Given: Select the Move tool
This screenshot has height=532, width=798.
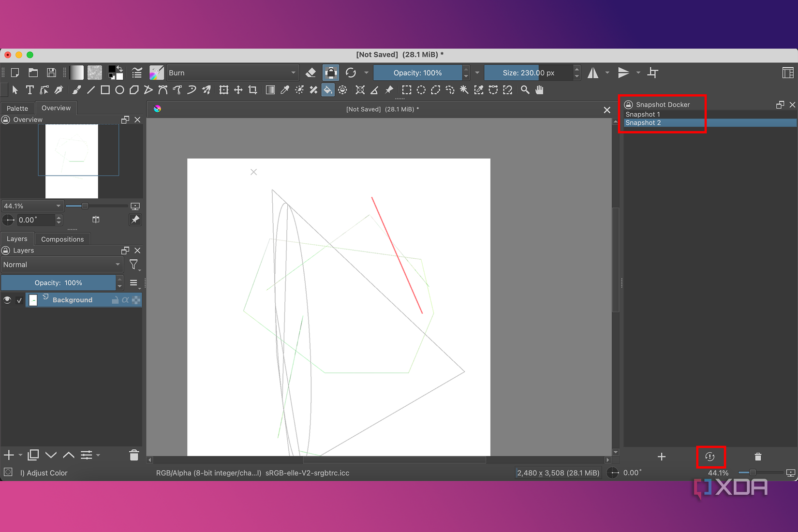Looking at the screenshot, I should pyautogui.click(x=238, y=90).
